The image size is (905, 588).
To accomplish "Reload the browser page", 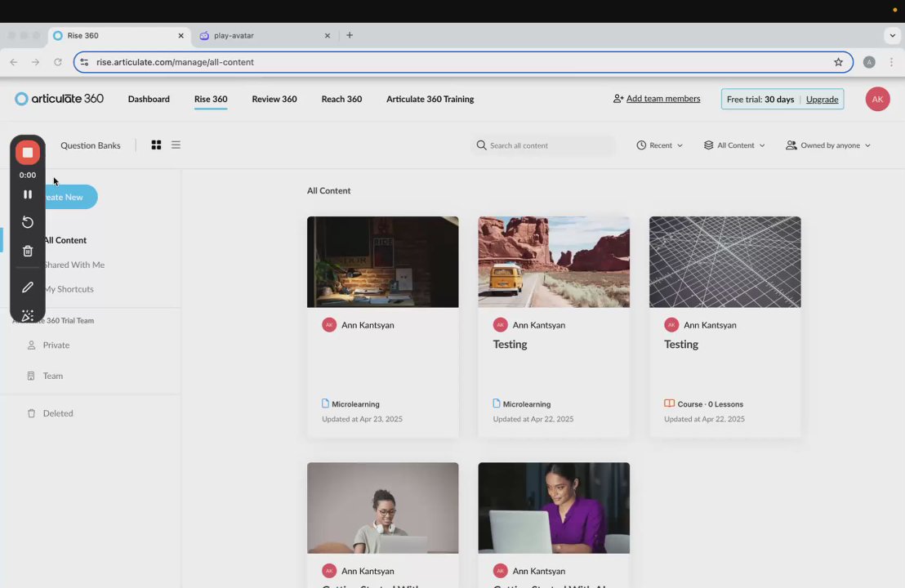I will 58,62.
